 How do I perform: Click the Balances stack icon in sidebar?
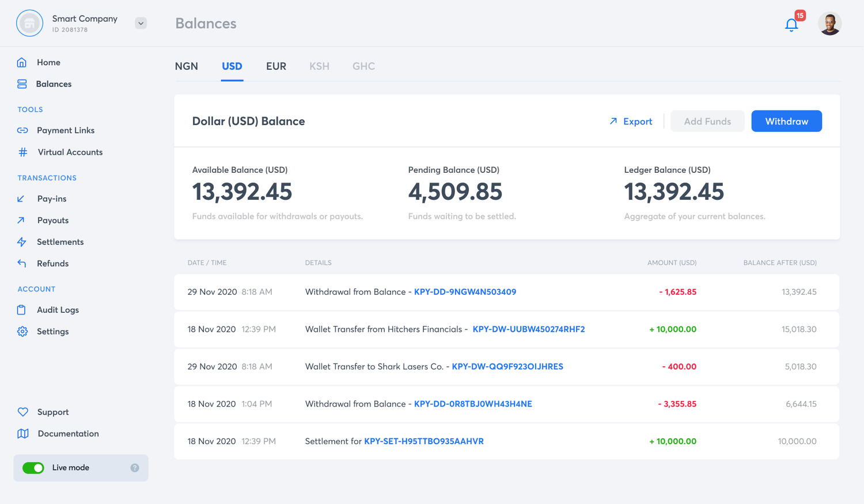pos(22,84)
